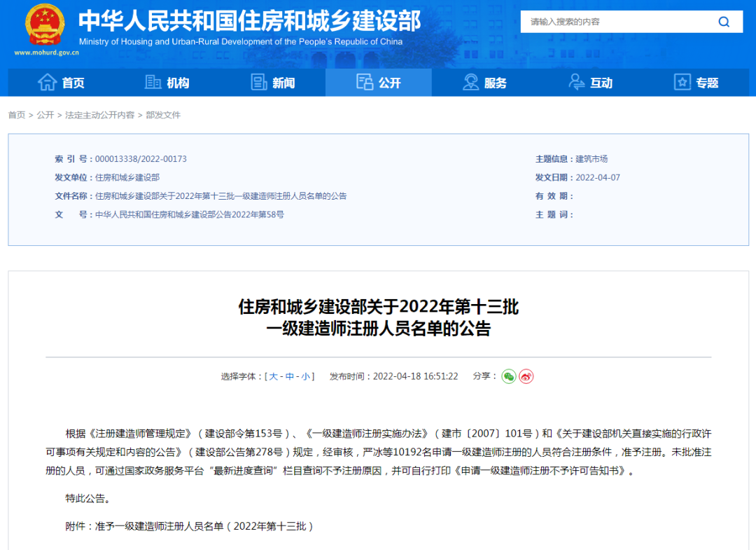
Task: Share via Weibo icon
Action: [526, 376]
